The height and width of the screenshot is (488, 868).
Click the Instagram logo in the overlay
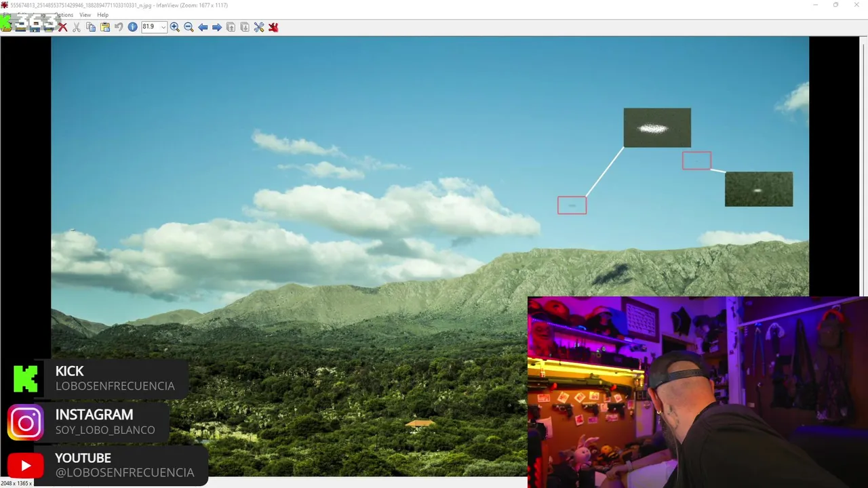point(26,423)
